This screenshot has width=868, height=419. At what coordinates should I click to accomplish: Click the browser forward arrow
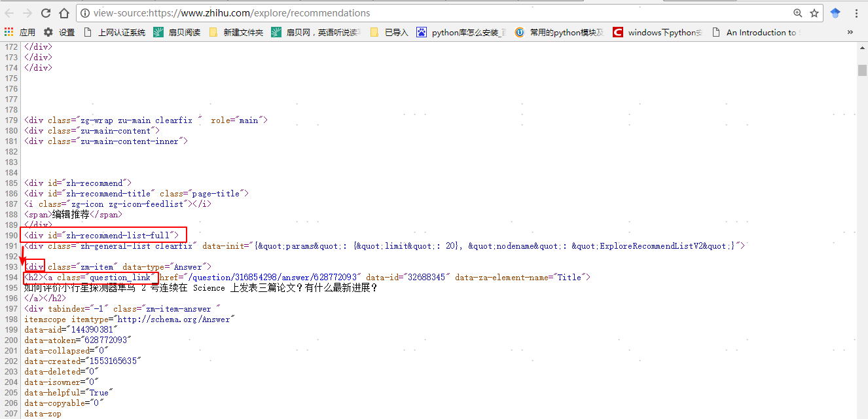coord(27,12)
